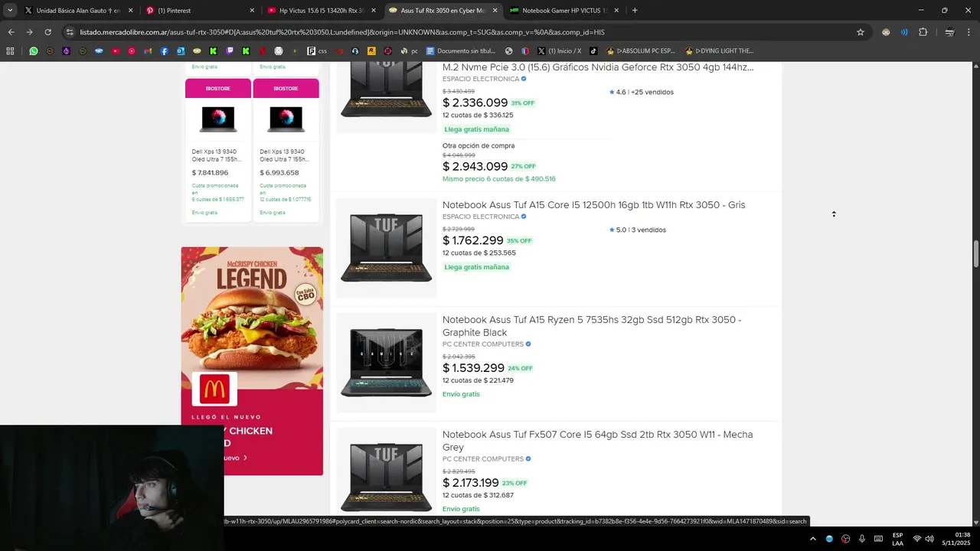Open the touch keyboard tray icon
980x551 pixels.
tap(879, 539)
